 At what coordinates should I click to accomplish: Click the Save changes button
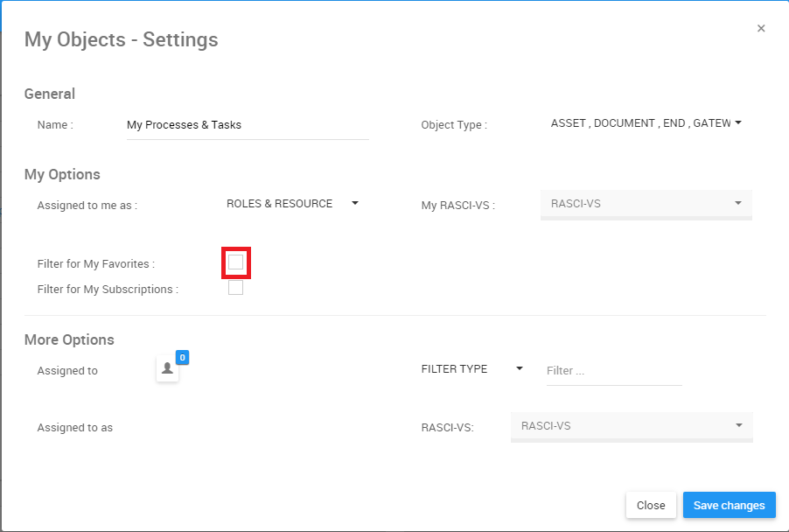pyautogui.click(x=729, y=505)
